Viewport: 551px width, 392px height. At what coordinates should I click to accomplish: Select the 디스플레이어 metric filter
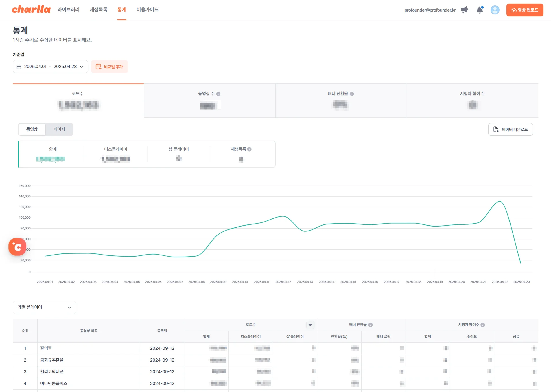point(116,154)
